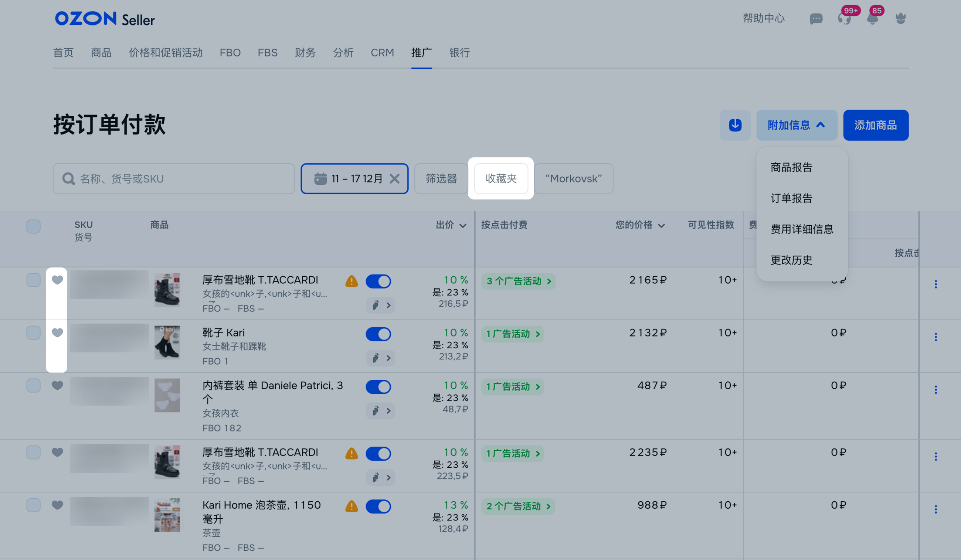Open three-dot menu for 靴子 Kari row
Viewport: 961px width, 560px height.
(935, 337)
